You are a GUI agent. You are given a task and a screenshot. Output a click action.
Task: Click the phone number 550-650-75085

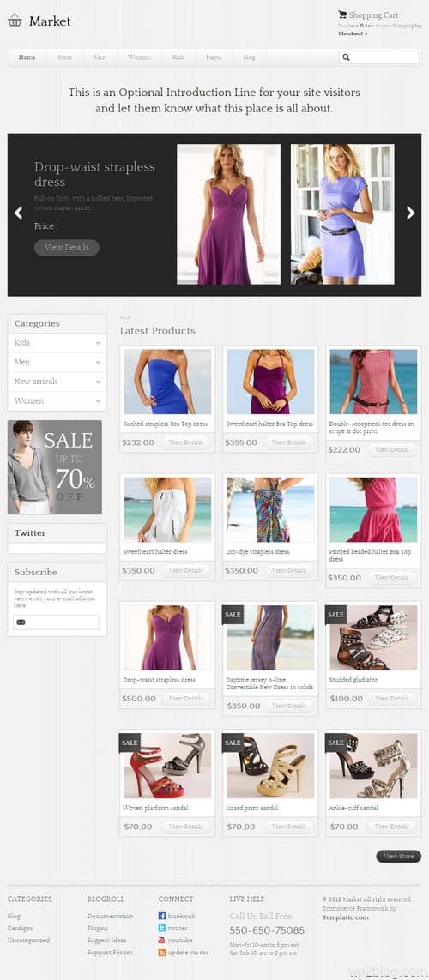pos(267,930)
